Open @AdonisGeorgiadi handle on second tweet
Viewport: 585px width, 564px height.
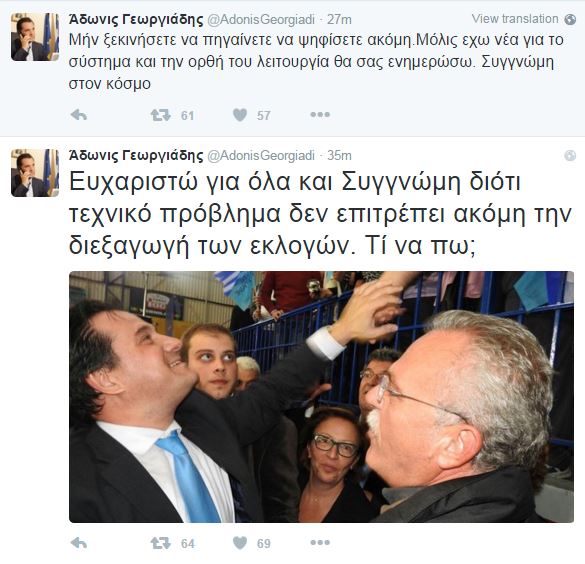pos(261,156)
